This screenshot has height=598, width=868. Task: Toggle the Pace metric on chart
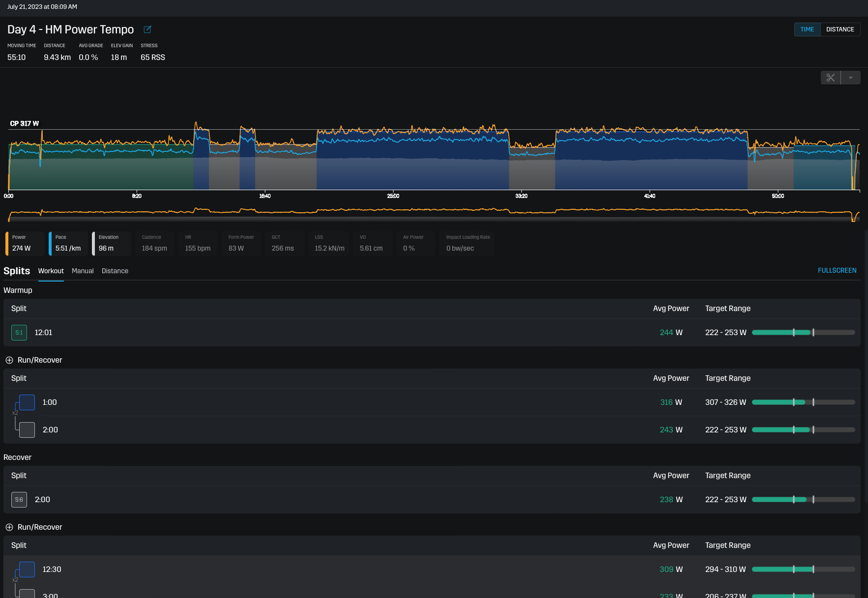(x=68, y=244)
